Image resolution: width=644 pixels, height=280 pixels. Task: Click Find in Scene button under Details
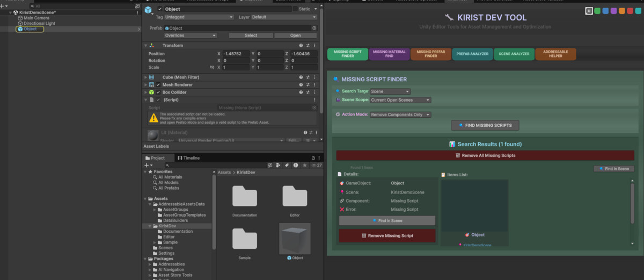(387, 221)
